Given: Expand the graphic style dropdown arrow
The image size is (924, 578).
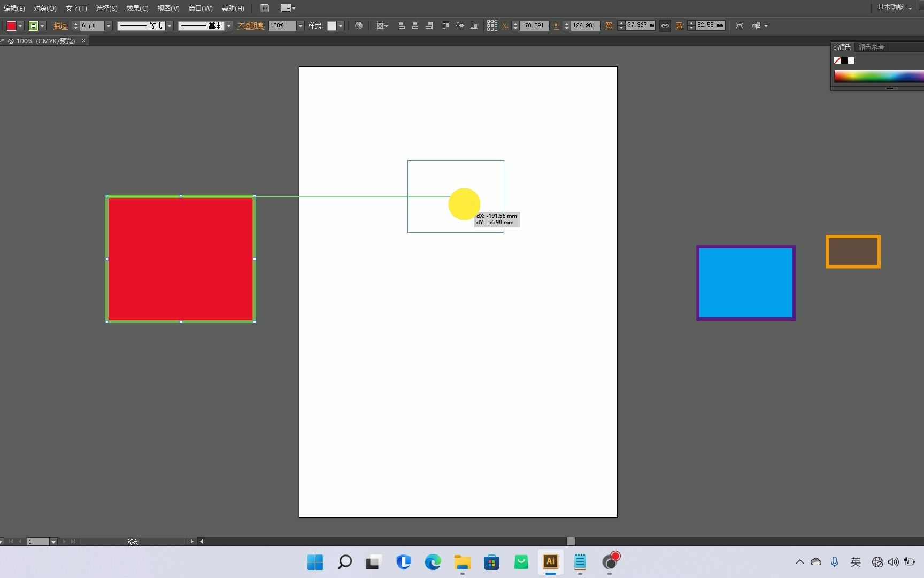Looking at the screenshot, I should pos(341,26).
